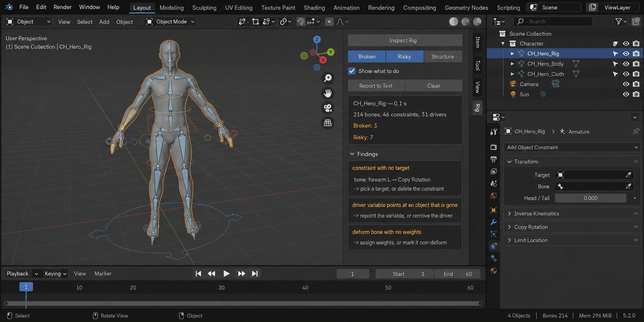Image resolution: width=644 pixels, height=322 pixels.
Task: Expand the Inverse Kinematics panel
Action: pyautogui.click(x=509, y=213)
